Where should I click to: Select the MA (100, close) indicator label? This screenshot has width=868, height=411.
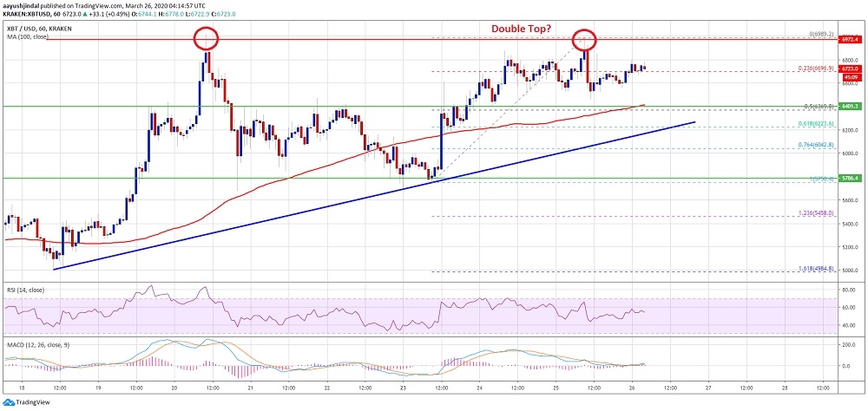pyautogui.click(x=28, y=37)
